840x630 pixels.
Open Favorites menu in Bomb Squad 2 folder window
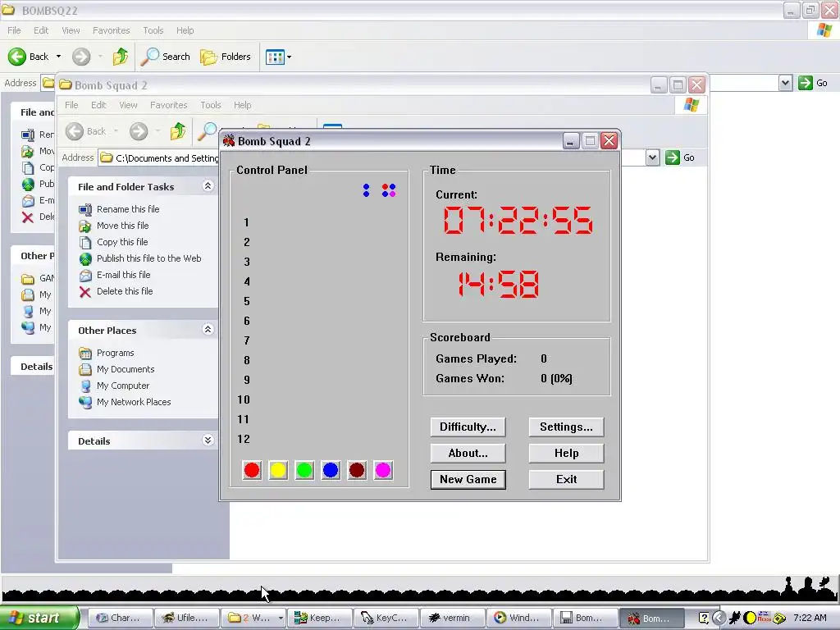pyautogui.click(x=169, y=105)
